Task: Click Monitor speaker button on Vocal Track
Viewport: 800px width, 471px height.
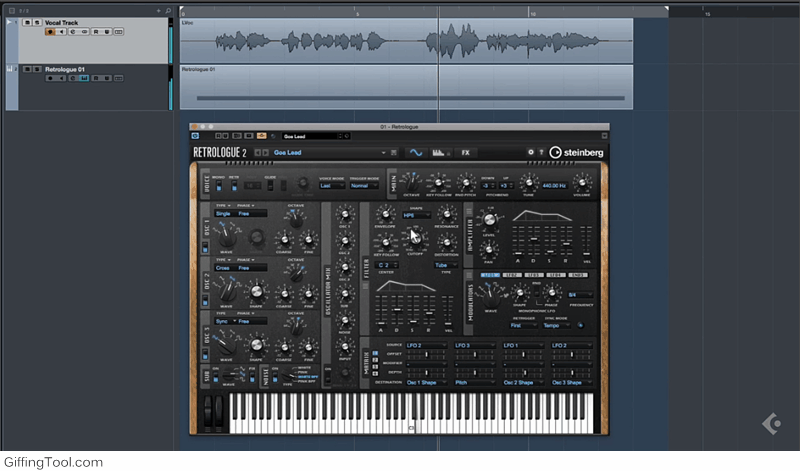Action: 62,32
